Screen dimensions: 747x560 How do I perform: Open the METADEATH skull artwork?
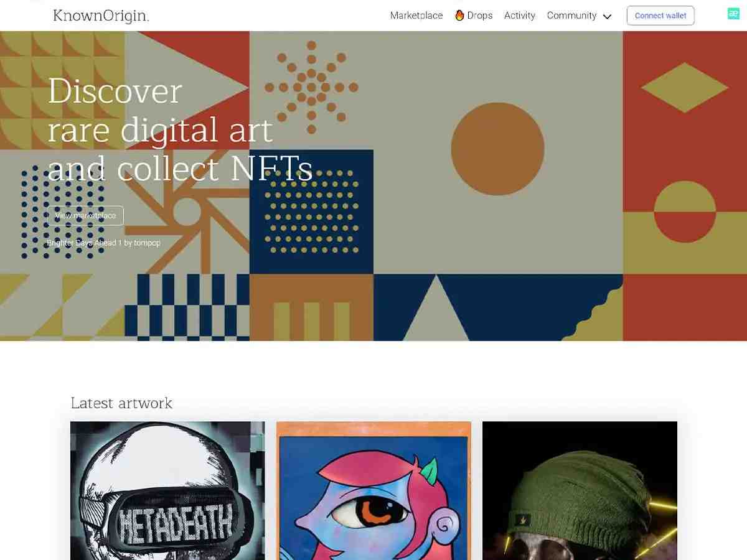click(167, 490)
